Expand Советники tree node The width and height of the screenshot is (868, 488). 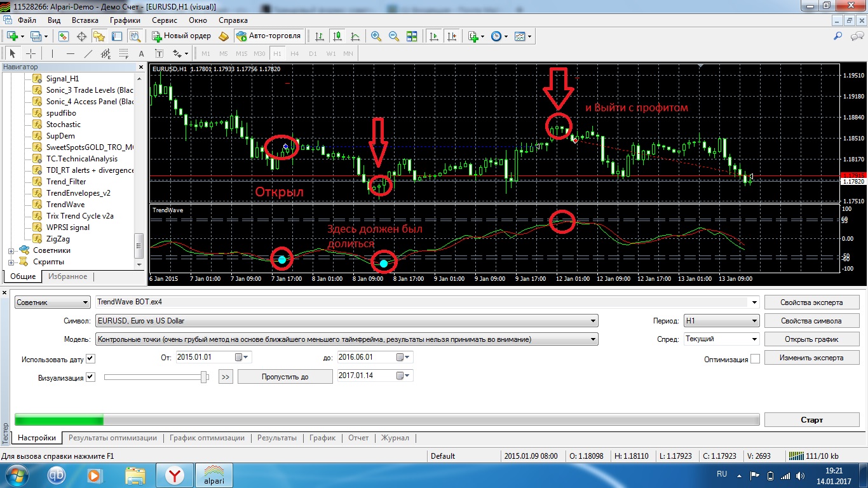click(11, 250)
